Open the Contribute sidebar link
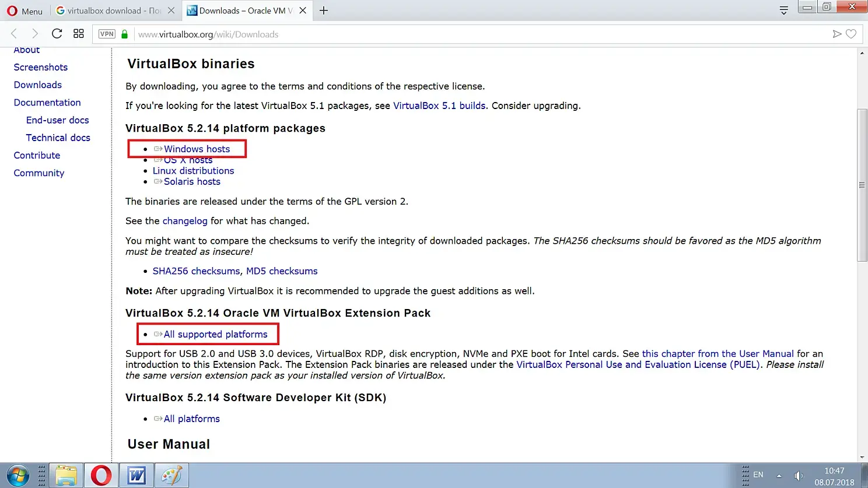 point(37,155)
